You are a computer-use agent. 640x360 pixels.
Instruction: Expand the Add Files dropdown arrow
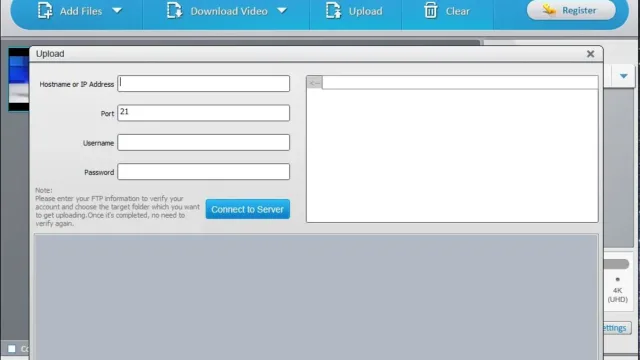coord(117,11)
